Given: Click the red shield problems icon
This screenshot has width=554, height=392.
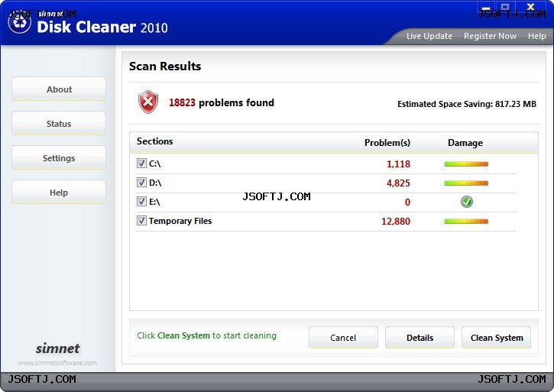Looking at the screenshot, I should [148, 102].
